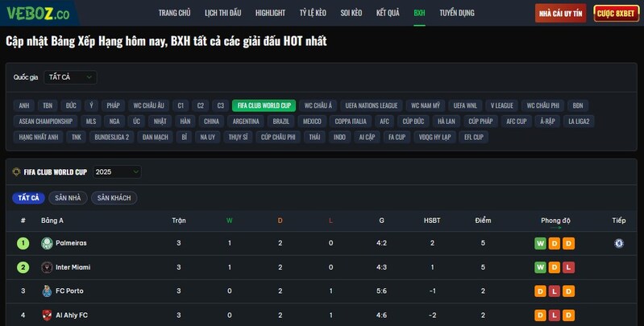The image size is (644, 326).
Task: Click FC Porto's goals value 5:6
Action: [x=381, y=291]
